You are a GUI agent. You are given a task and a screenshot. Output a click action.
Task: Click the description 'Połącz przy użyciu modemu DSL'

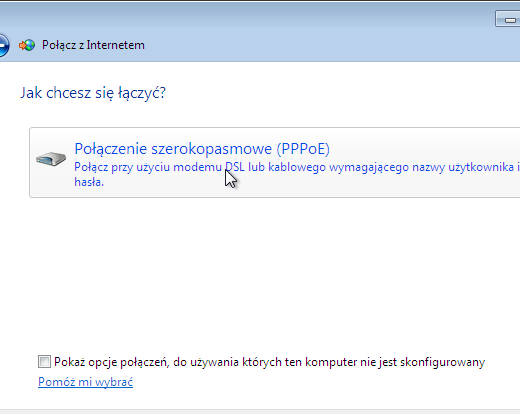point(160,167)
